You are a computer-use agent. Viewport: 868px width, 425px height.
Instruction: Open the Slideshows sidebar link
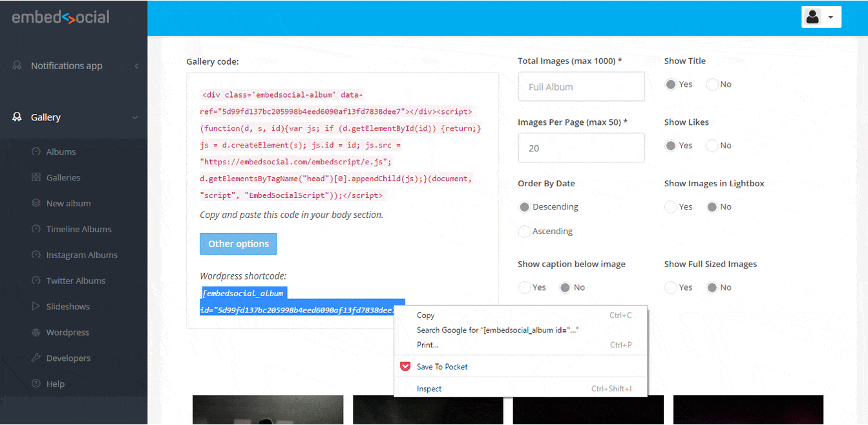[x=68, y=307]
